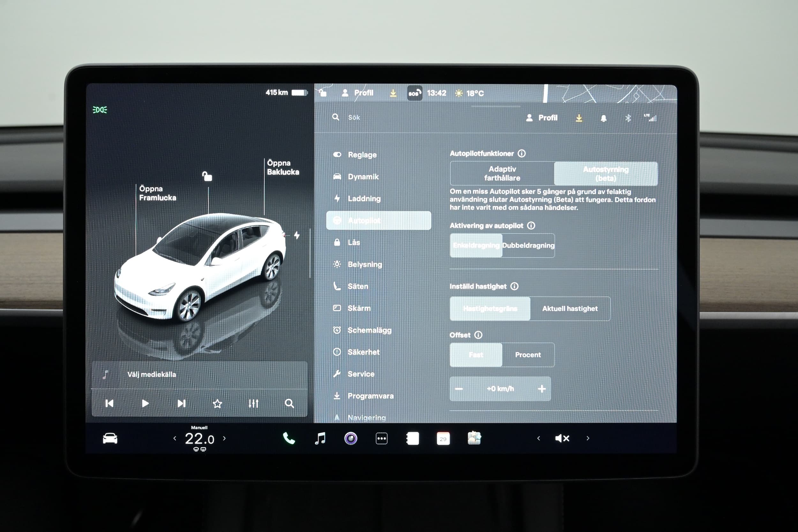The width and height of the screenshot is (798, 532).
Task: Lower volume with left chevron
Action: (x=538, y=438)
